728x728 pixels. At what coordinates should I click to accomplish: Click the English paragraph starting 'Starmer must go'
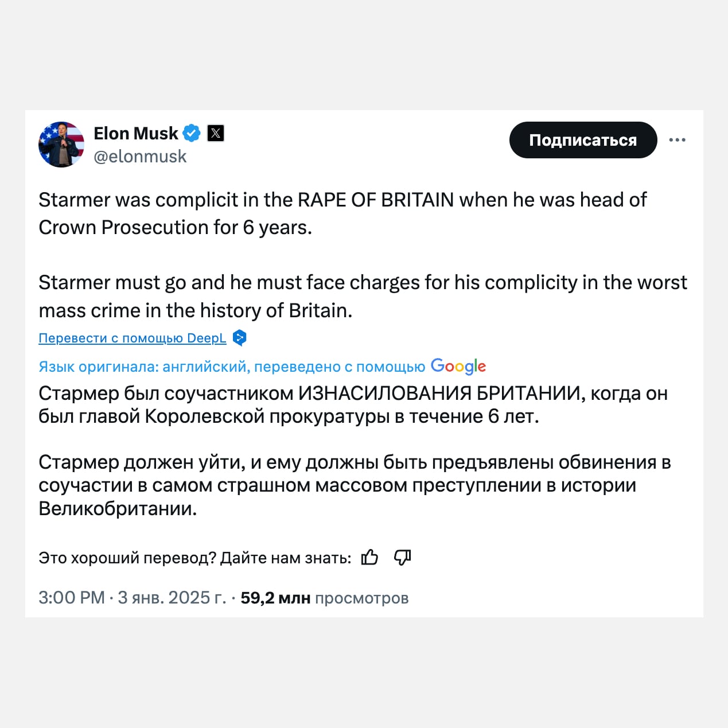[363, 296]
